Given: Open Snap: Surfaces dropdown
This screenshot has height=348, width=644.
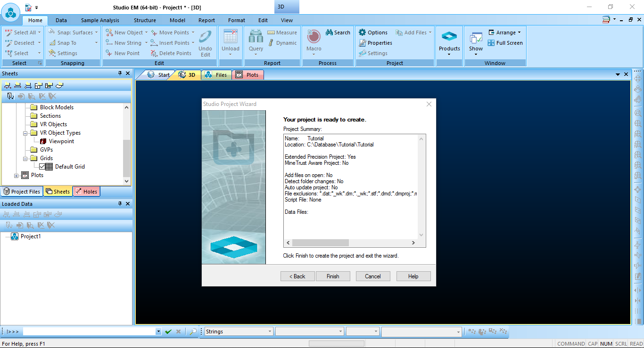Looking at the screenshot, I should pos(96,32).
